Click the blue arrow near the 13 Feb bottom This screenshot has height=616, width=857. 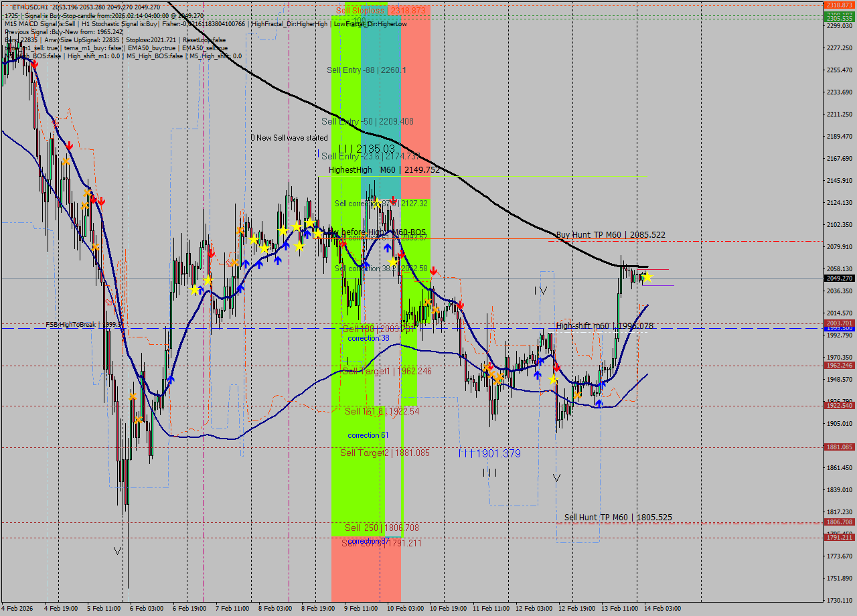[599, 403]
